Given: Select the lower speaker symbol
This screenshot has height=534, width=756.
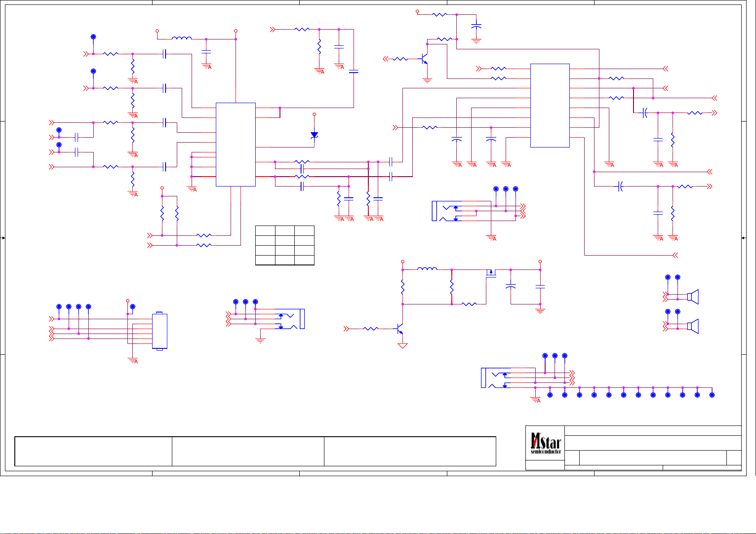Looking at the screenshot, I should 694,326.
